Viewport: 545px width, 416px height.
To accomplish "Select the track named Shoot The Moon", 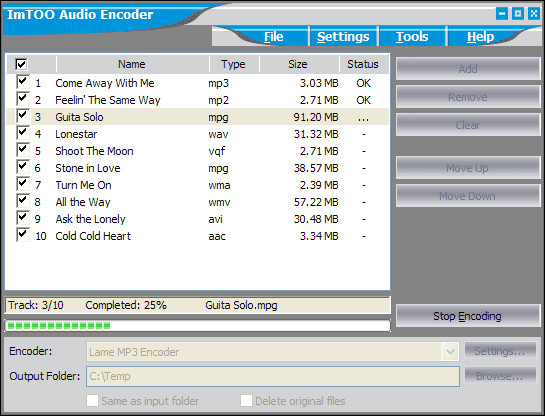I will point(94,151).
